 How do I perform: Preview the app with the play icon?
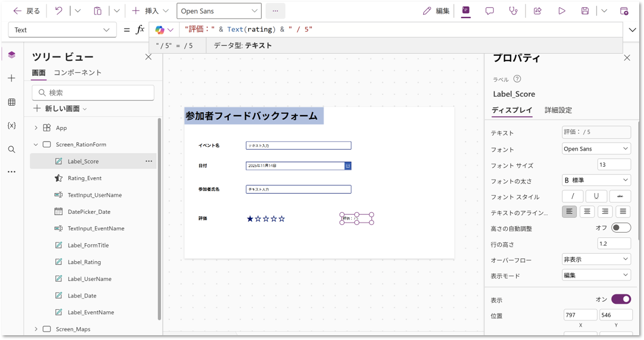pyautogui.click(x=562, y=11)
